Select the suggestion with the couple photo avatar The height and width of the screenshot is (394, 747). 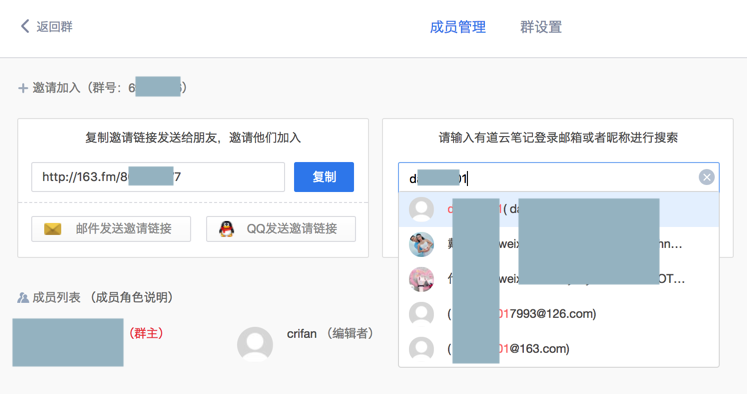pyautogui.click(x=559, y=244)
